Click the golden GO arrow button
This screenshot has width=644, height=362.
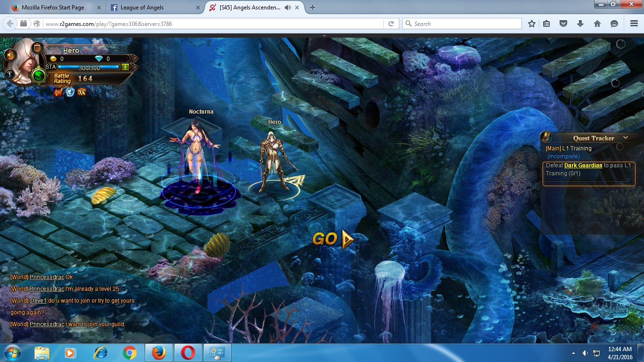click(333, 239)
